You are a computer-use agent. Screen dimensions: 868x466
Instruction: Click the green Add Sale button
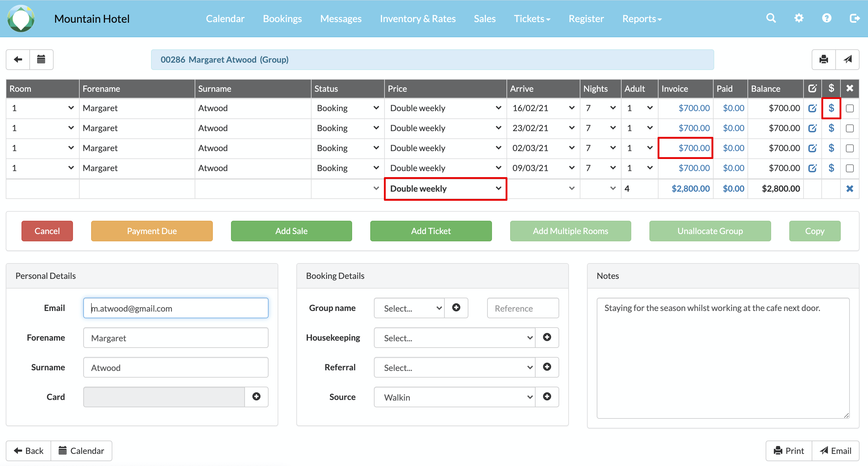291,231
